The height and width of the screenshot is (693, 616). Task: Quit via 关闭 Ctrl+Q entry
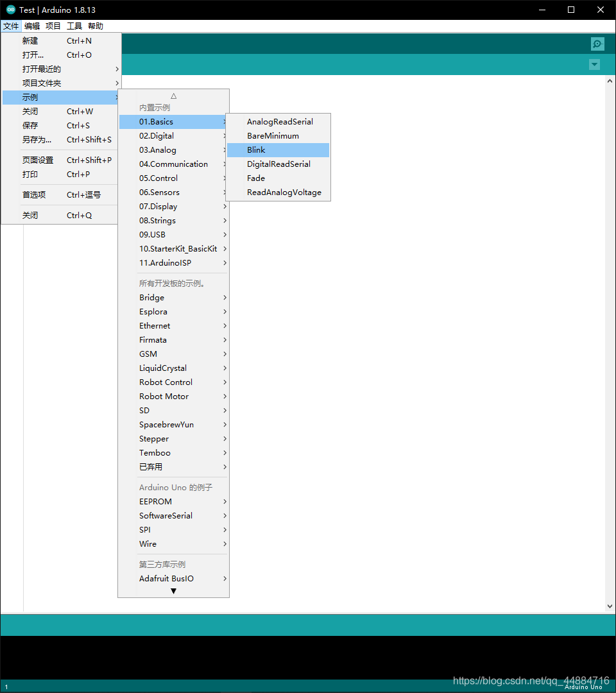click(62, 215)
